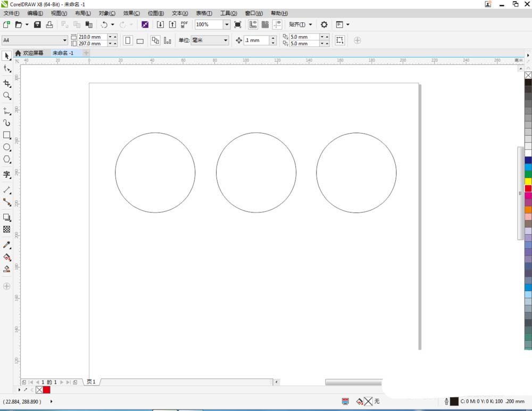Viewport: 532px width, 411px height.
Task: Open the Options gear icon
Action: pyautogui.click(x=324, y=24)
